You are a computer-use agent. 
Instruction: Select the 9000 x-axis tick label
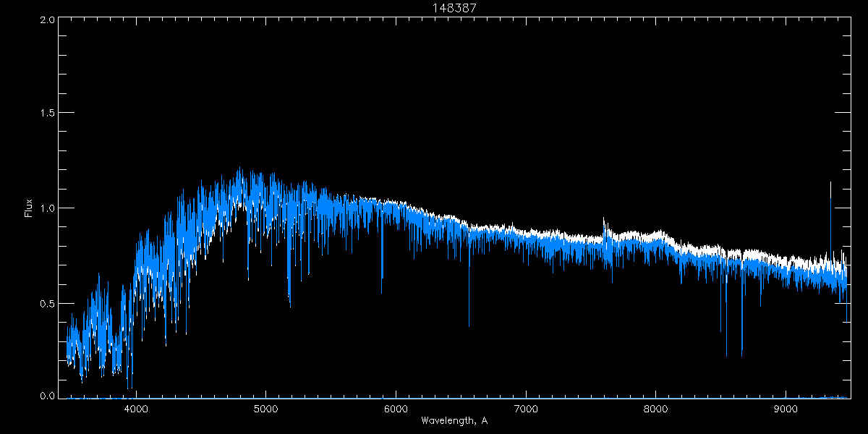pyautogui.click(x=786, y=409)
